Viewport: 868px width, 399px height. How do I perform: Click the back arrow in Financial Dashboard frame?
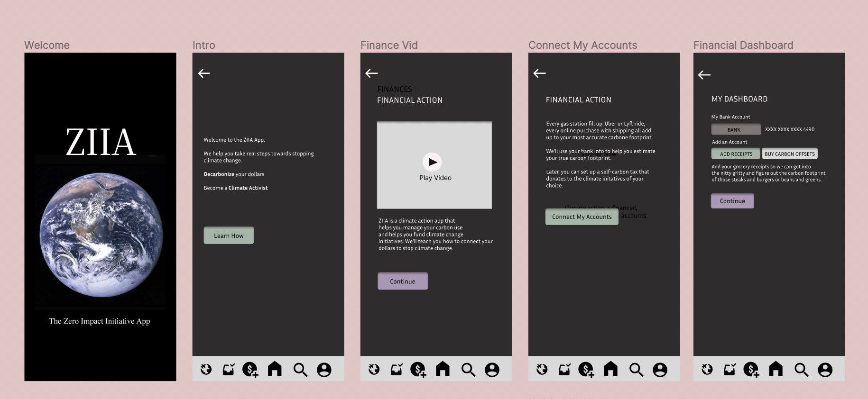click(x=704, y=74)
